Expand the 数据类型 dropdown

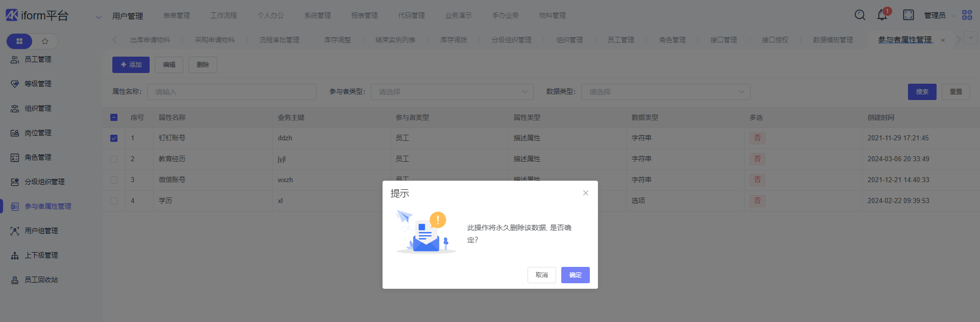coord(665,92)
